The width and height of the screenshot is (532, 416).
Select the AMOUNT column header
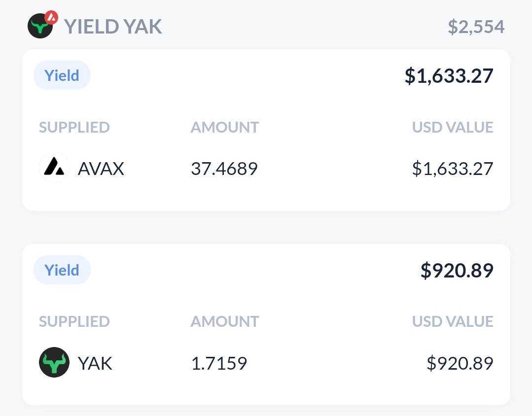pos(224,127)
